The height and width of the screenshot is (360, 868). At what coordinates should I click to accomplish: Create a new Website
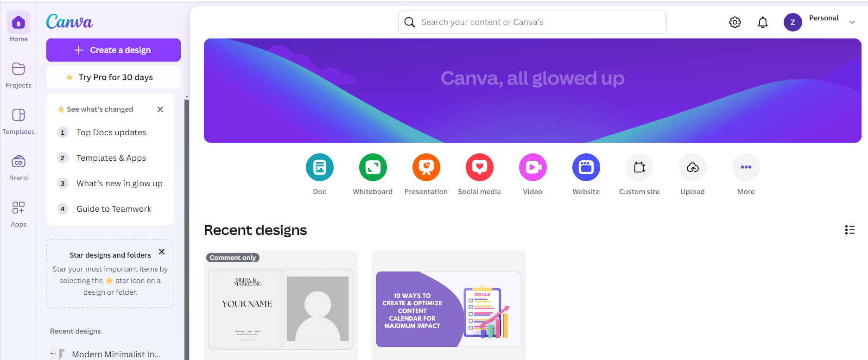tap(586, 167)
